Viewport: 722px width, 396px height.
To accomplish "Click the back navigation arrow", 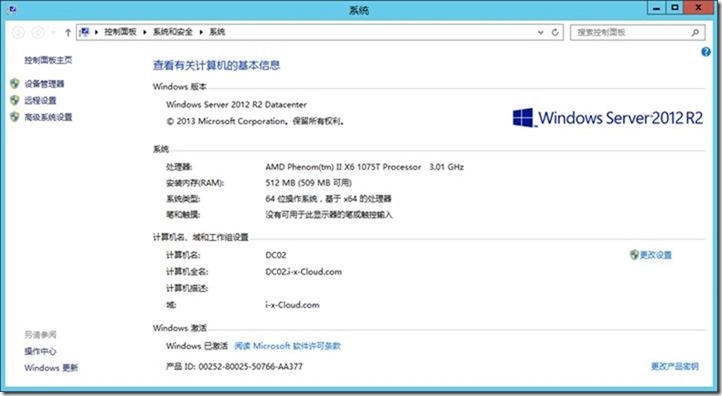I will (18, 32).
